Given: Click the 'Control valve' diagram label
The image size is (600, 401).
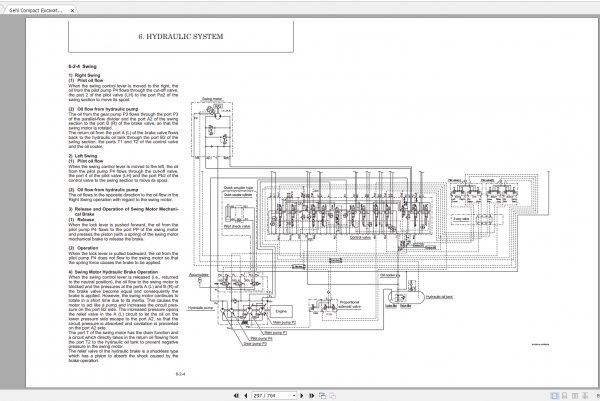Looking at the screenshot, I should (360, 238).
